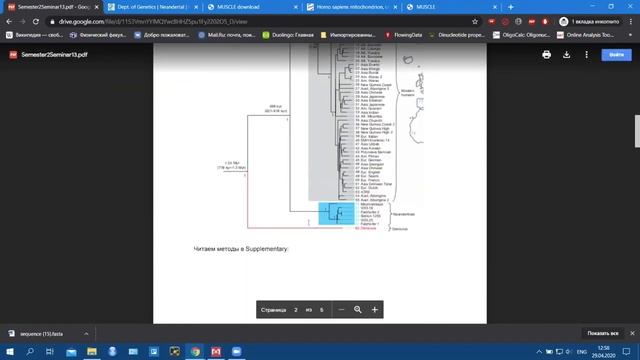Open the Imported bookmarks folder

coord(348,35)
